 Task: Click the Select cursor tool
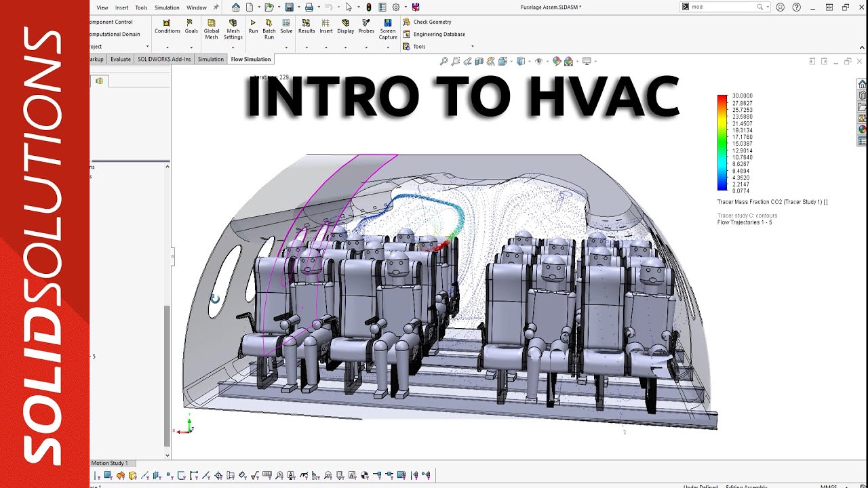tap(349, 7)
